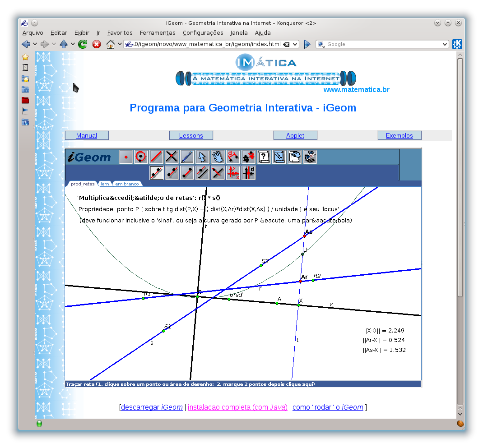The height and width of the screenshot is (448, 483).
Task: Switch to the lem tab
Action: [105, 184]
